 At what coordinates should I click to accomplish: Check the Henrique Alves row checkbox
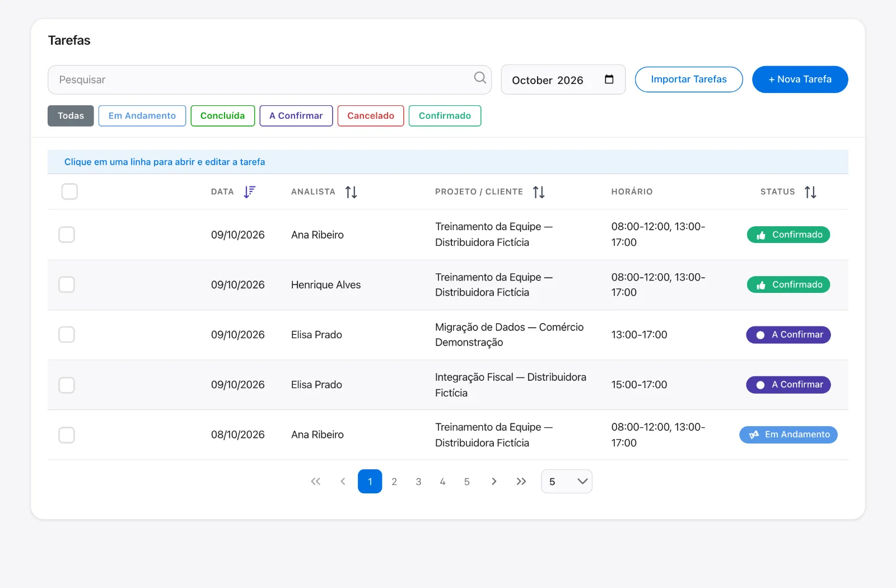tap(67, 284)
